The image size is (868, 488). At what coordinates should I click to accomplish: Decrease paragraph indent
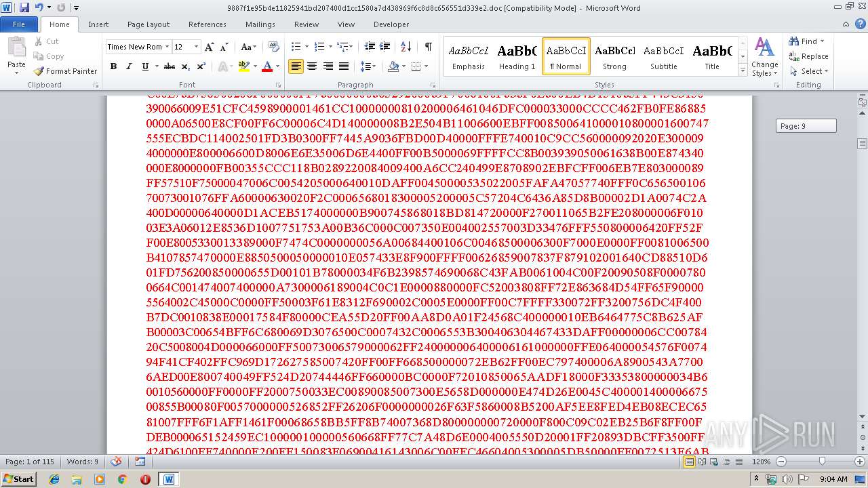coord(370,47)
